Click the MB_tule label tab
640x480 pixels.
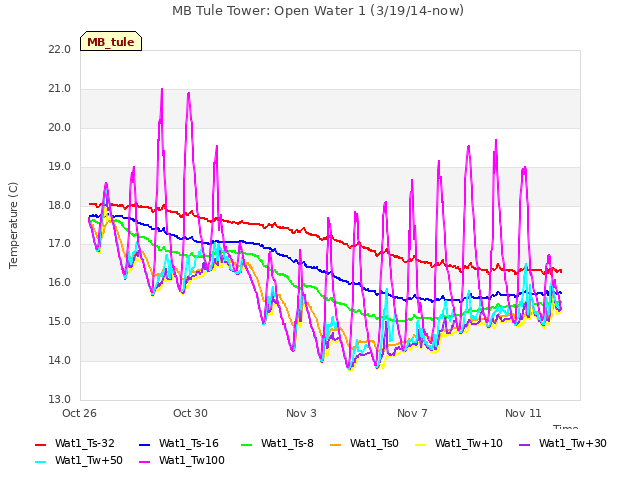pos(111,41)
